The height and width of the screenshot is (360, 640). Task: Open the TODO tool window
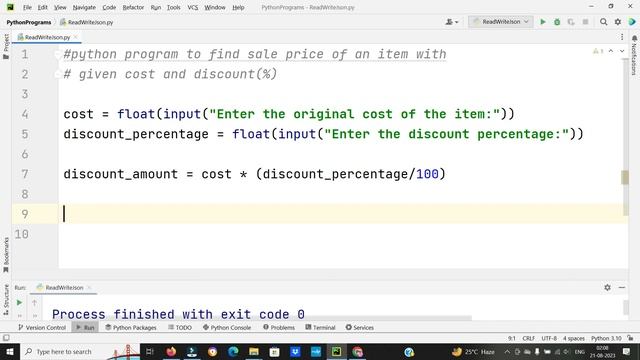[x=180, y=327]
